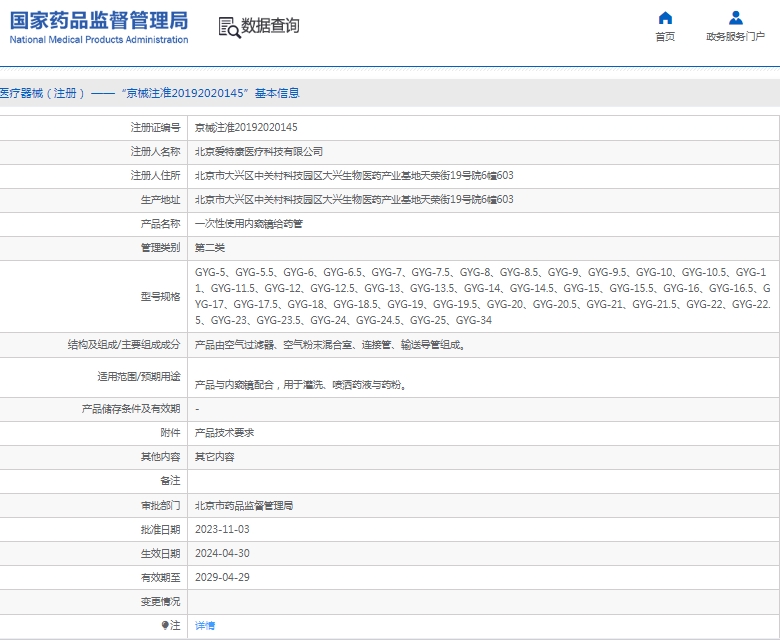Click the home (首页) house icon

[x=665, y=18]
